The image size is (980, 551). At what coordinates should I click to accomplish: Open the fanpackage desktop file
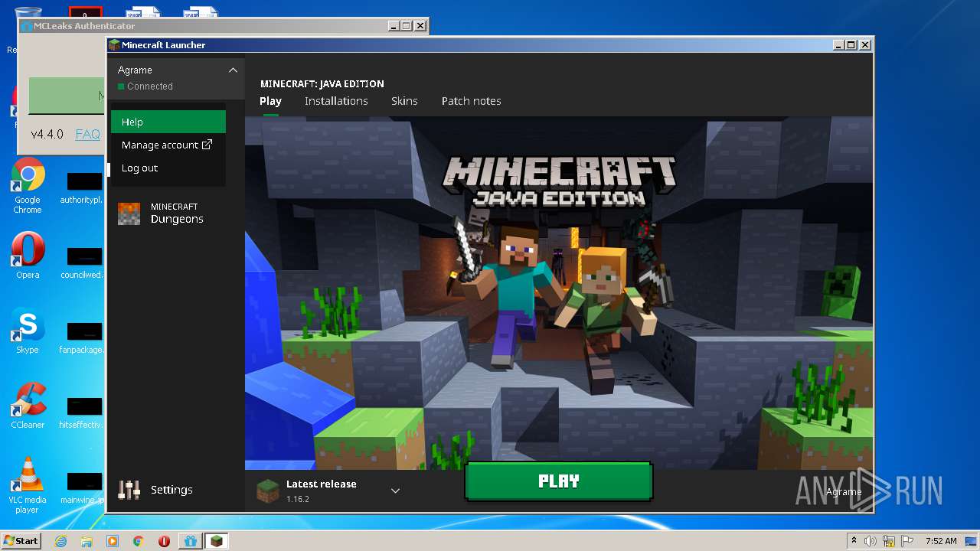pyautogui.click(x=83, y=338)
